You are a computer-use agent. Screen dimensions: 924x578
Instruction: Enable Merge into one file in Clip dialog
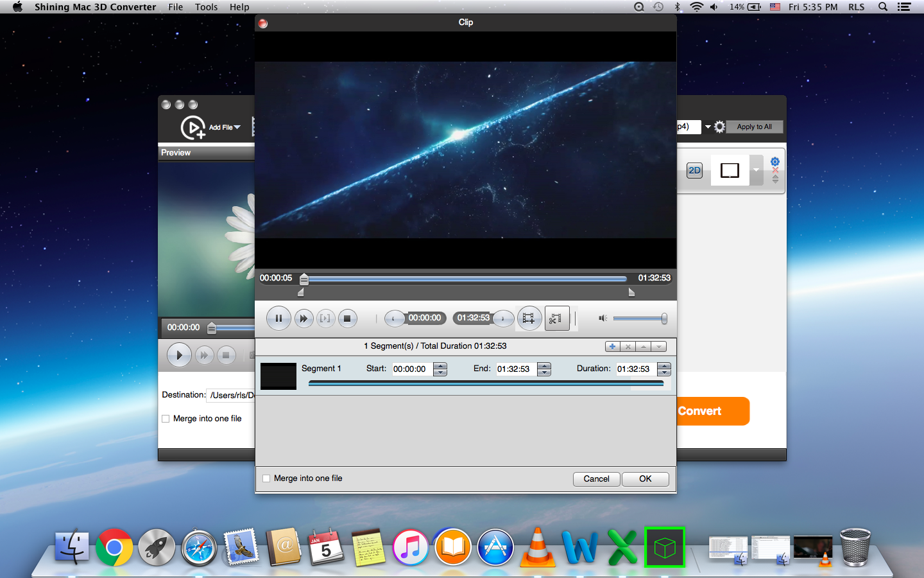(x=266, y=478)
